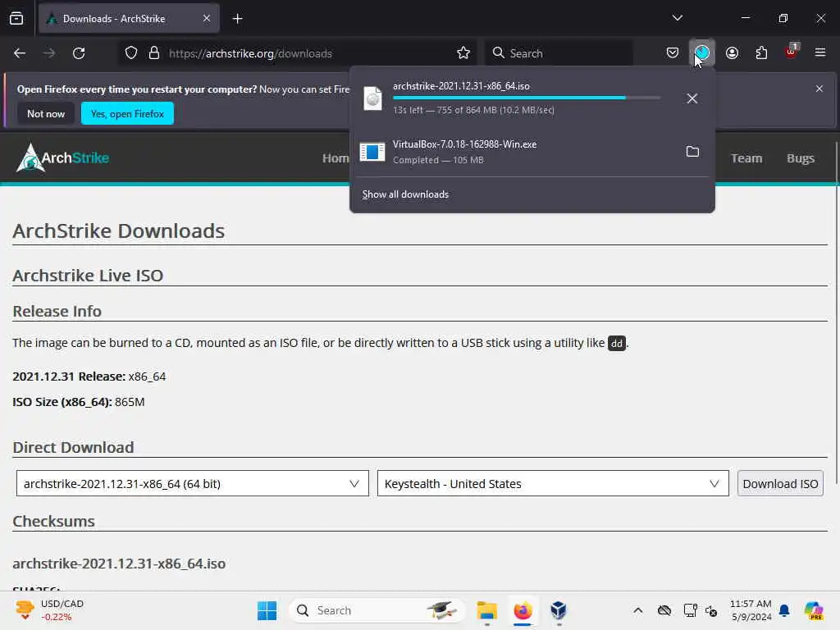Open the clock showing 11:57 AM
The image size is (840, 630).
[751, 610]
